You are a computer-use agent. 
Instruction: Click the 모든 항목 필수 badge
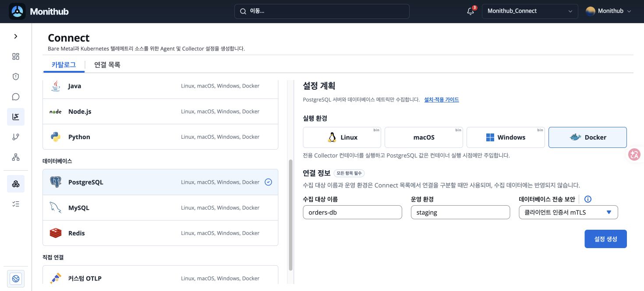tap(349, 173)
